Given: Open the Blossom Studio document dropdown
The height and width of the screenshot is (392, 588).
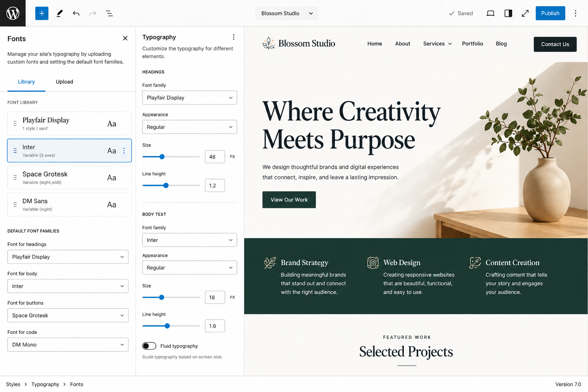Looking at the screenshot, I should pyautogui.click(x=287, y=13).
